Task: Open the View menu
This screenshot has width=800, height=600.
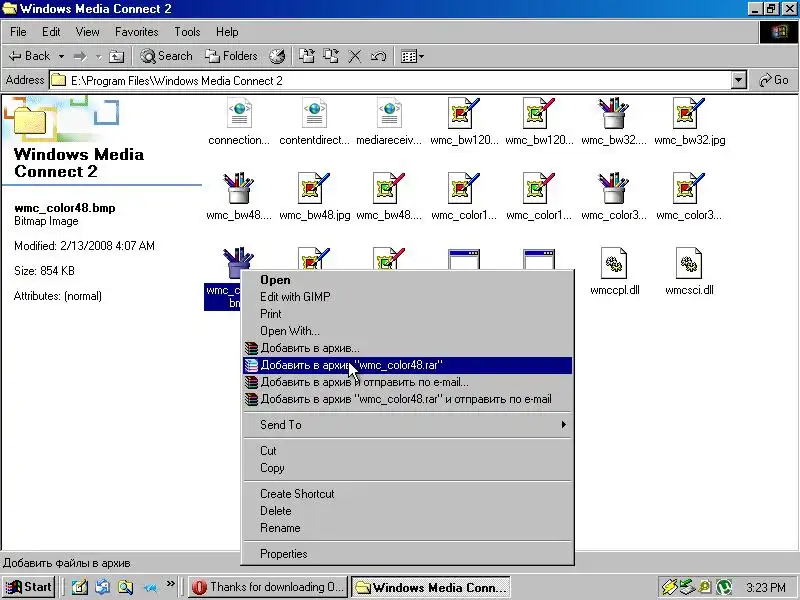Action: 87,32
